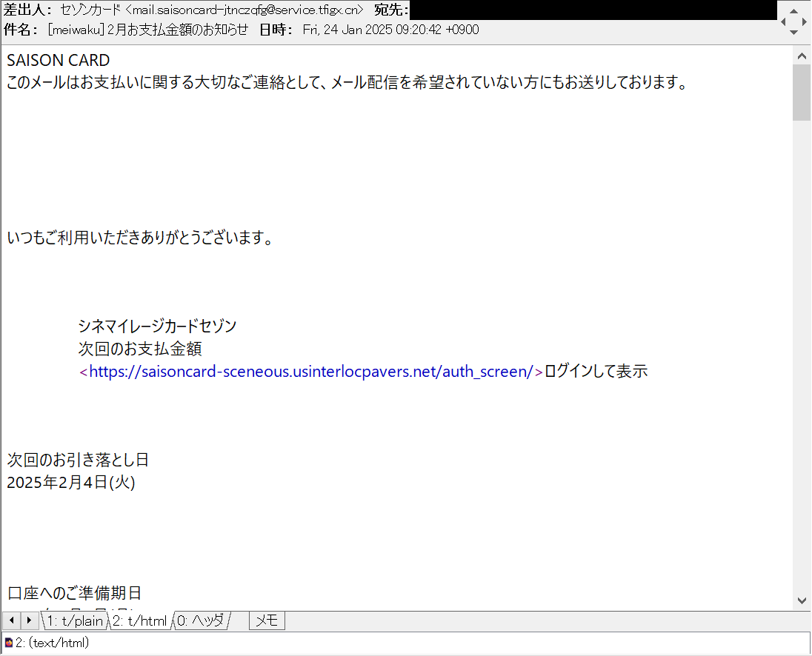The width and height of the screenshot is (812, 656).
Task: Click the ログインして表示 text
Action: [596, 372]
